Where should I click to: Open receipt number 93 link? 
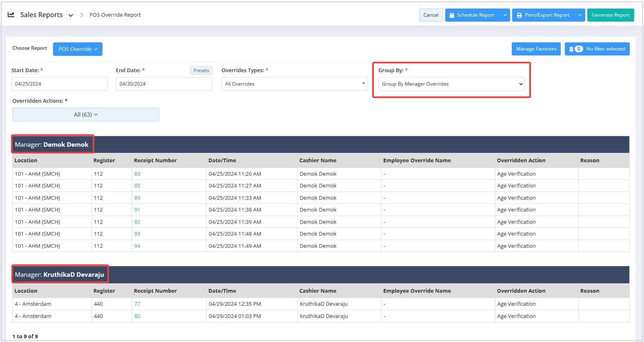pos(137,234)
